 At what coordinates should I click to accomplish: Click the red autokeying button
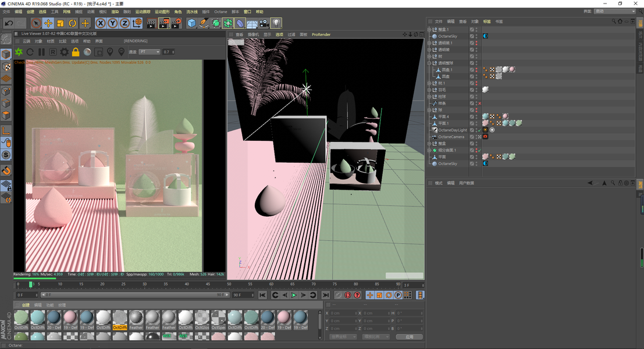[x=357, y=295]
